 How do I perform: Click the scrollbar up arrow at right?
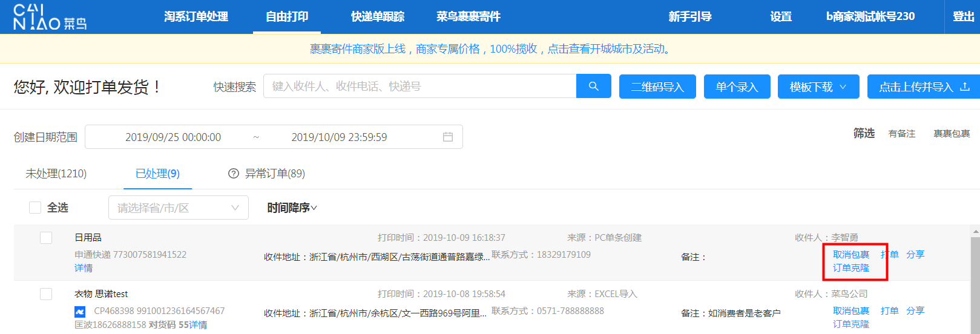pos(975,232)
